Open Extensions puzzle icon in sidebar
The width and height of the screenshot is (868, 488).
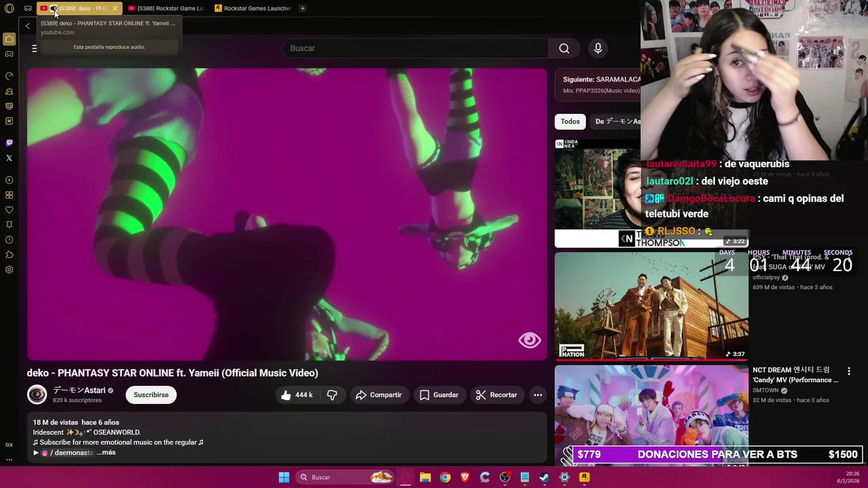[9, 254]
